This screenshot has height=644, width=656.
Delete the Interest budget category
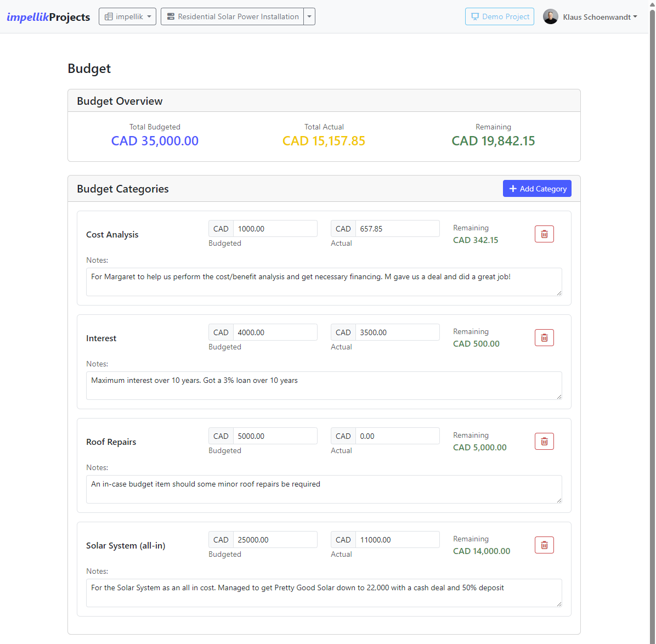tap(544, 338)
